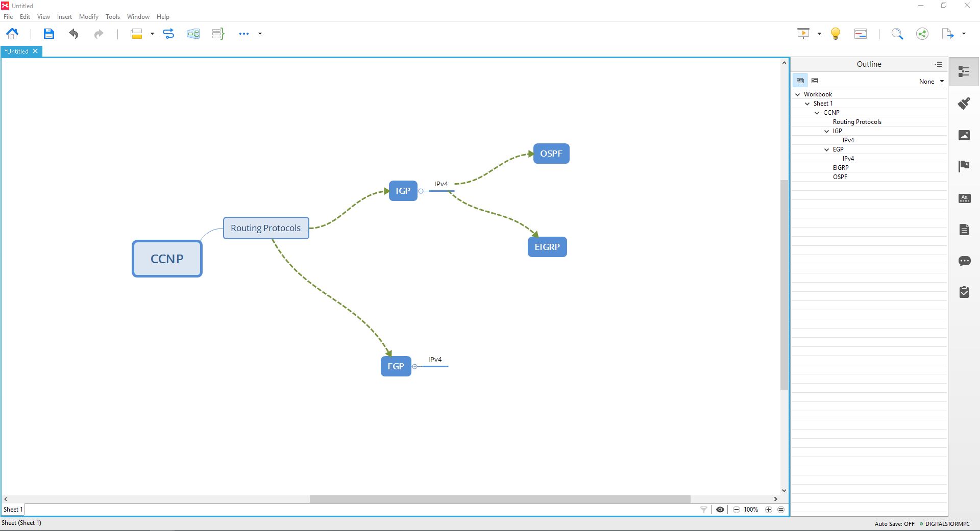
Task: Collapse IGP node in outline
Action: click(827, 131)
